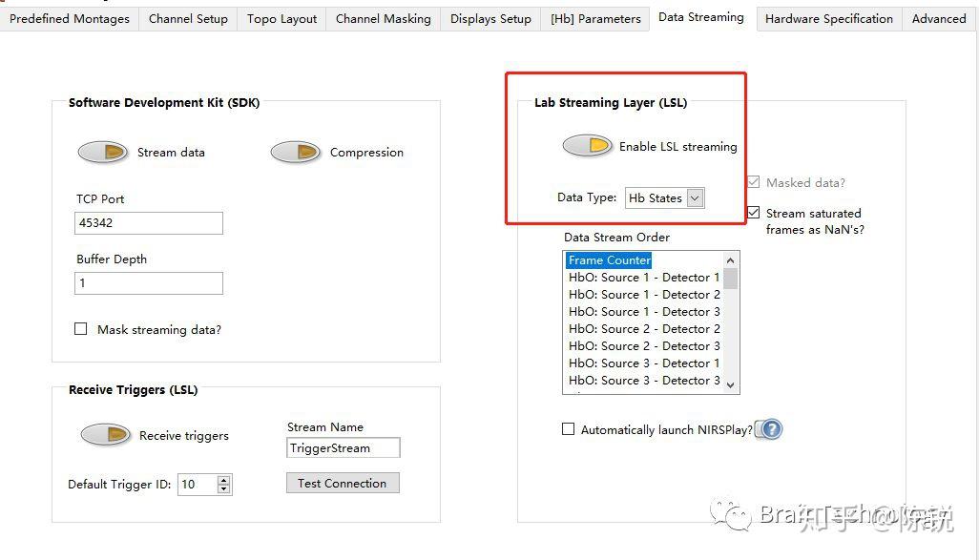Click the TCP Port input field
This screenshot has height=560, width=979.
(x=149, y=223)
